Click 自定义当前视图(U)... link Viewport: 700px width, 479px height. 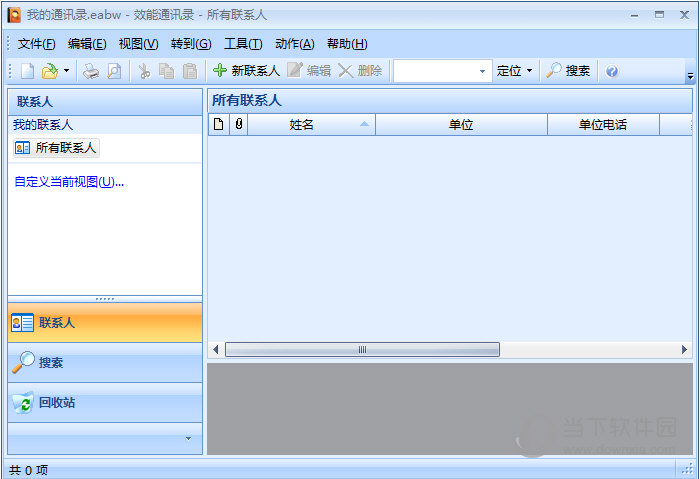69,182
